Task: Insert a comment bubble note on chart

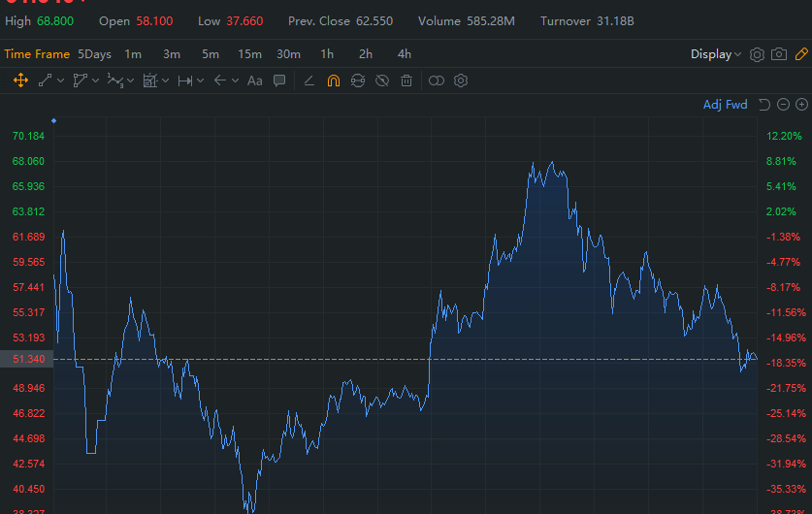Action: pyautogui.click(x=279, y=80)
